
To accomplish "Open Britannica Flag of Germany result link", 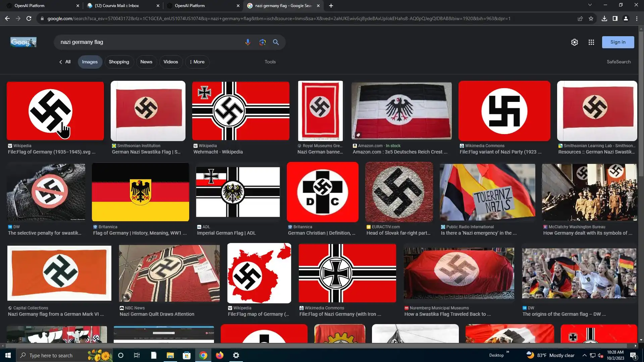I will pos(140,233).
